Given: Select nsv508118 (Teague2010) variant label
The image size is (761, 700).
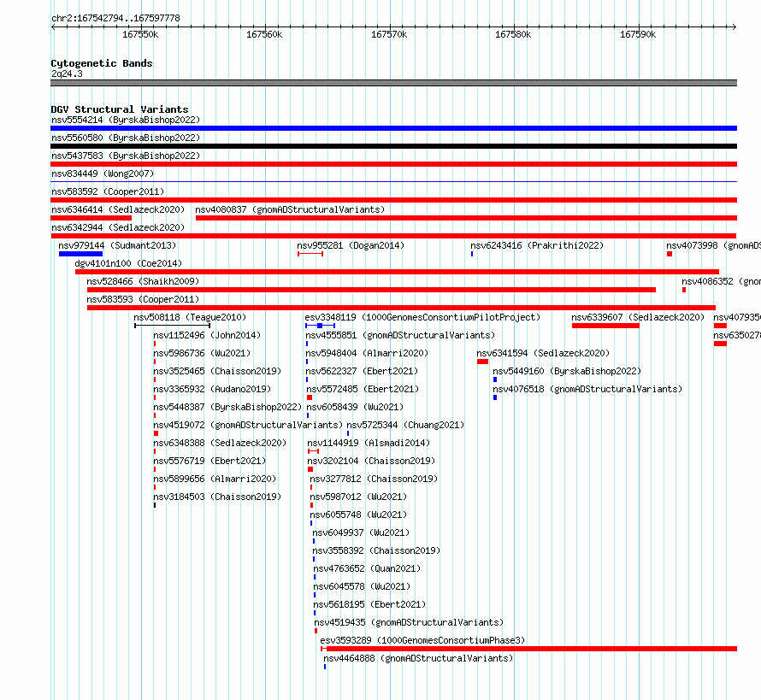Looking at the screenshot, I should (x=190, y=317).
